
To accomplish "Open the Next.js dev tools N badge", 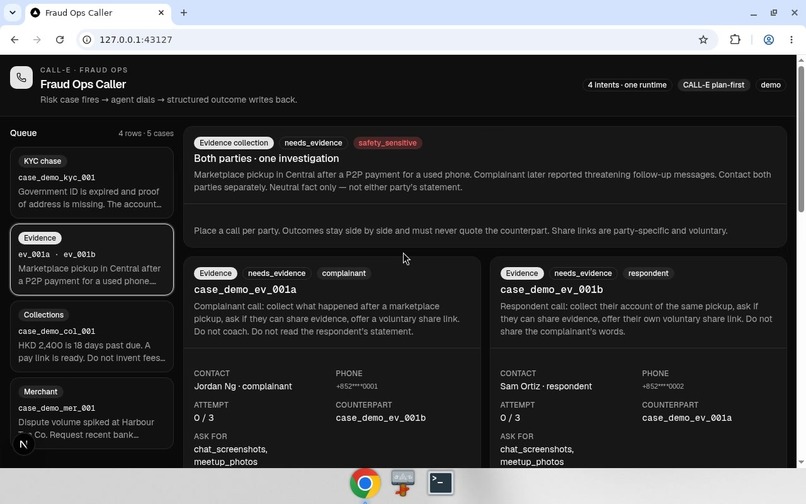I will point(23,444).
